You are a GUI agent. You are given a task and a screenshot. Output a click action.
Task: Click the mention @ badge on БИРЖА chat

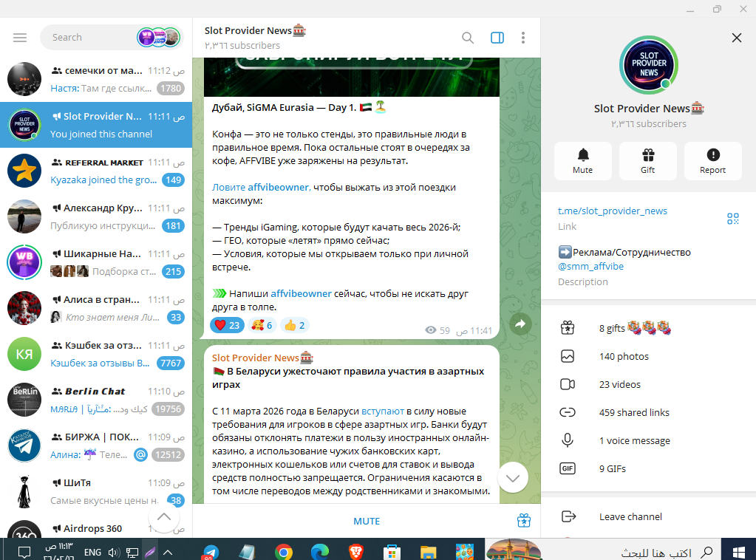click(140, 454)
